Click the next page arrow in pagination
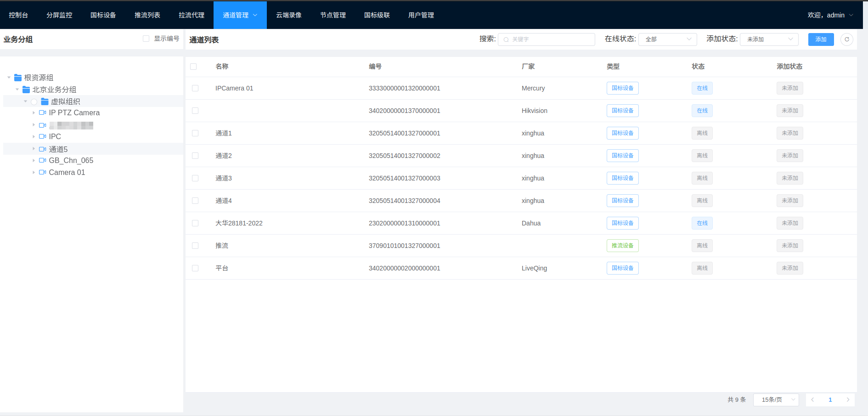Image resolution: width=868 pixels, height=416 pixels. tap(848, 400)
